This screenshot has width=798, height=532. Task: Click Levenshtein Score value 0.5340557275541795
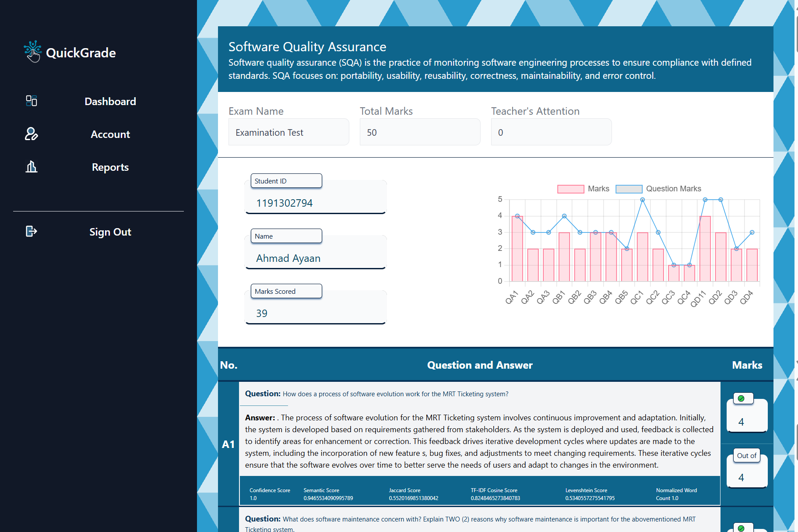pos(590,498)
